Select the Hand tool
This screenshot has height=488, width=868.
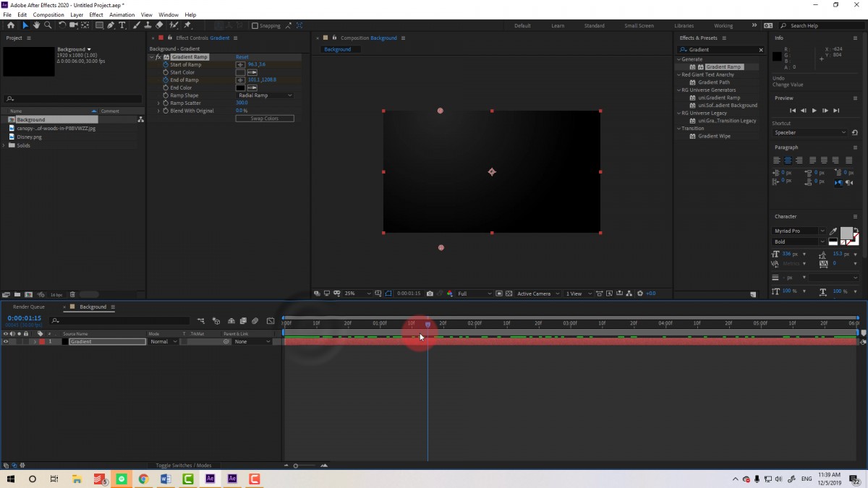[x=37, y=25]
